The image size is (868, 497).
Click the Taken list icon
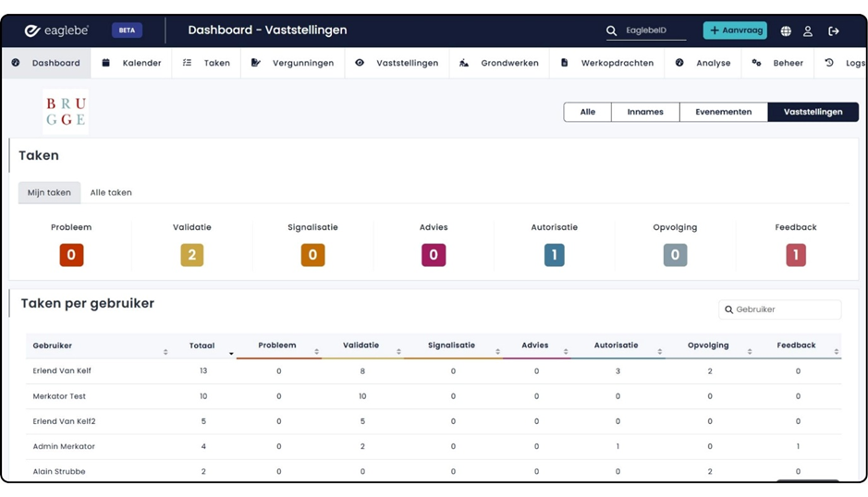(187, 63)
